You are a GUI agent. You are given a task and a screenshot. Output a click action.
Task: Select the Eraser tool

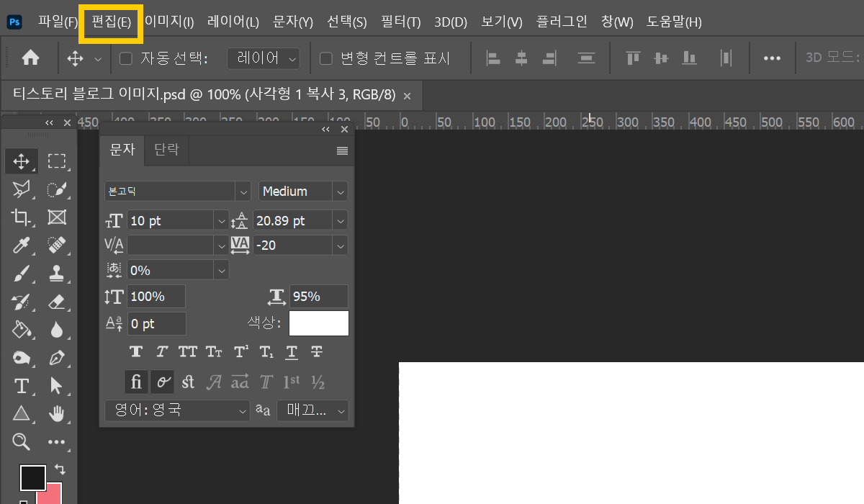pyautogui.click(x=57, y=302)
